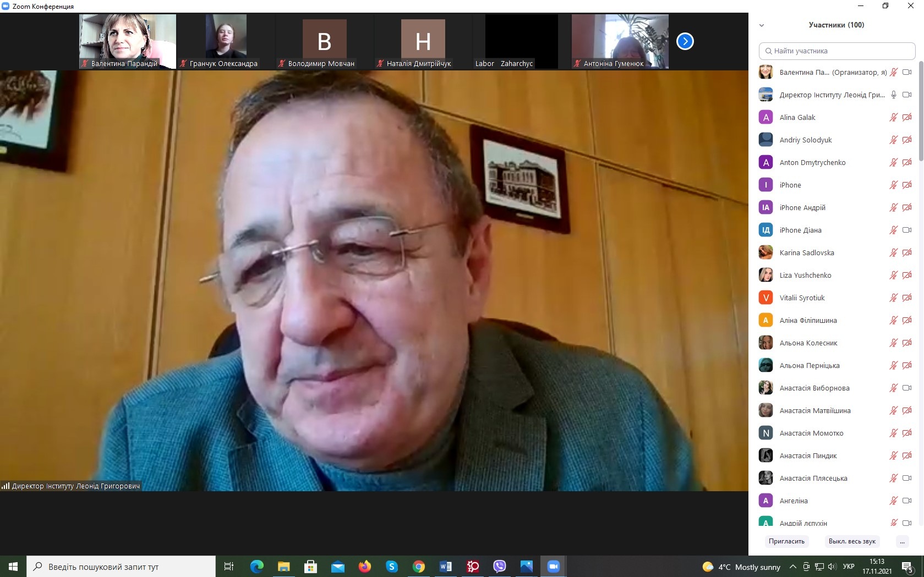
Task: Click the Zoom icon in the taskbar
Action: coord(553,567)
